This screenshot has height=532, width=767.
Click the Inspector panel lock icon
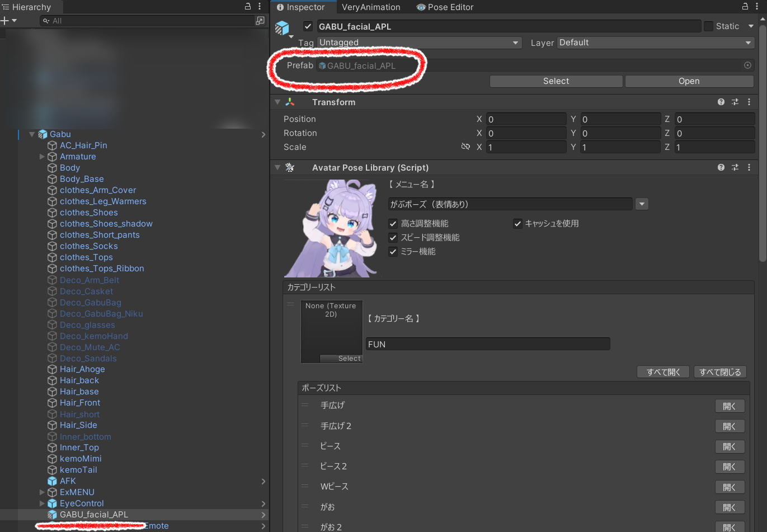pos(745,7)
